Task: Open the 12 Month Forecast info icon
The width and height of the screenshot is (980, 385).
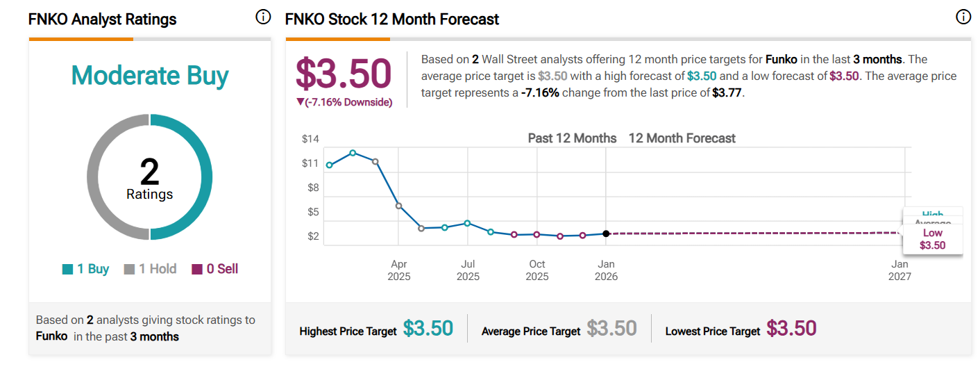Action: pos(963,17)
